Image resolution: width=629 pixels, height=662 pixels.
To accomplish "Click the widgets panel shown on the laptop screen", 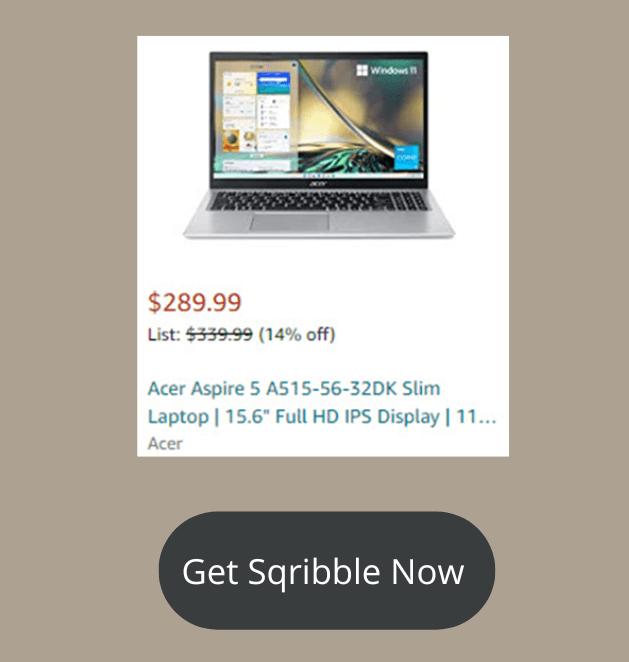I will [256, 116].
